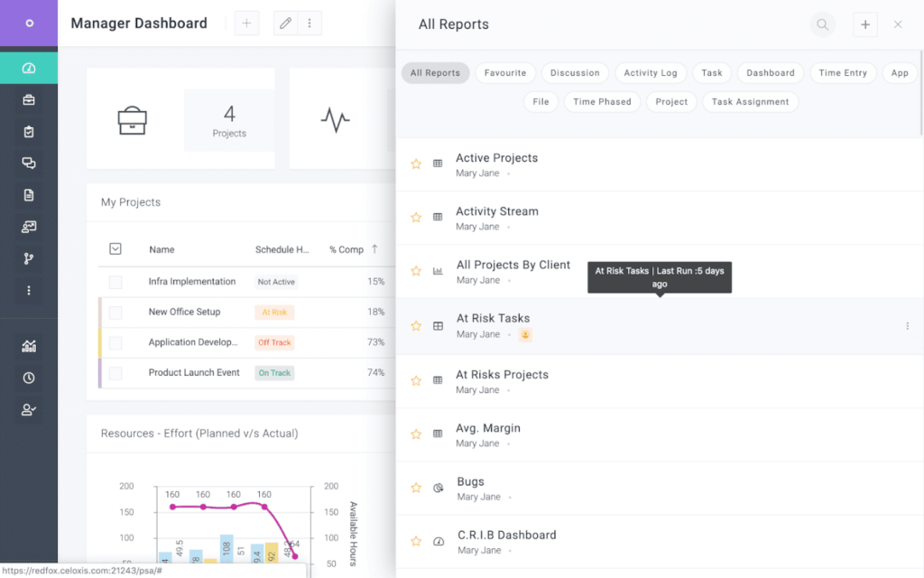Screen dimensions: 924x578
Task: Click the Name column header
Action: pyautogui.click(x=162, y=249)
